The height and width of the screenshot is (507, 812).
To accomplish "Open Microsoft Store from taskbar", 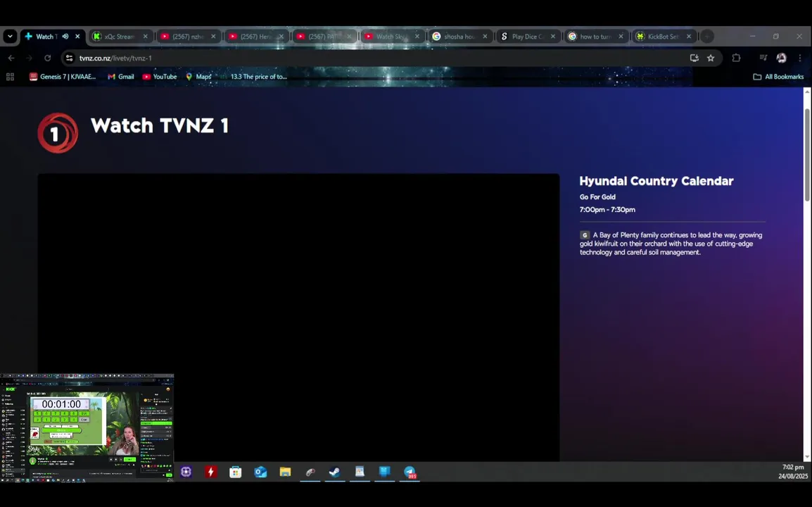I will click(x=236, y=472).
